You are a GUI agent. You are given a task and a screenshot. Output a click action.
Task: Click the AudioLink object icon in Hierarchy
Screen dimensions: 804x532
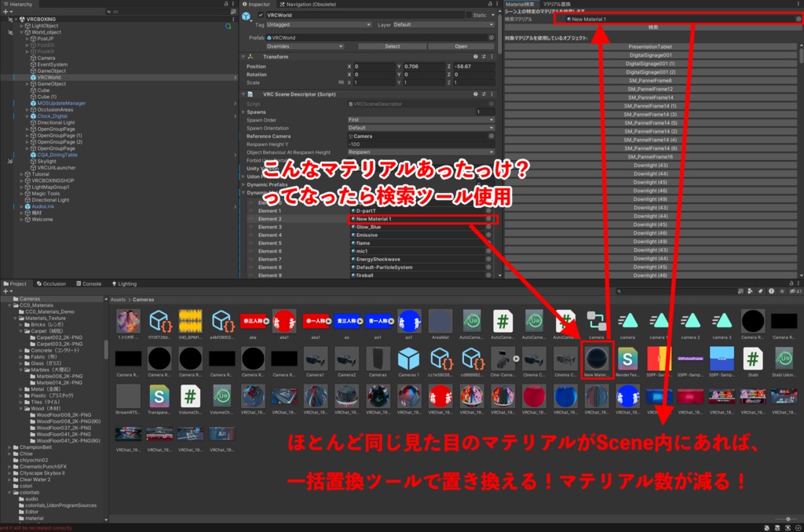click(x=27, y=206)
